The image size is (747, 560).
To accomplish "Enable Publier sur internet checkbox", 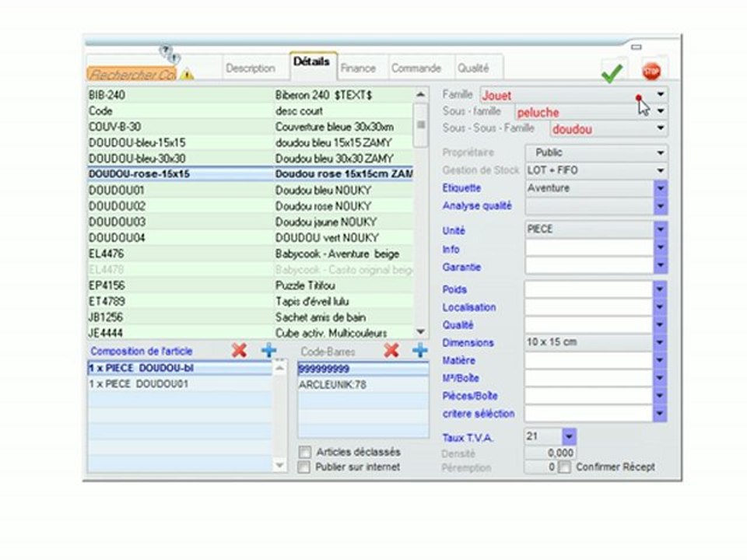I will [304, 467].
